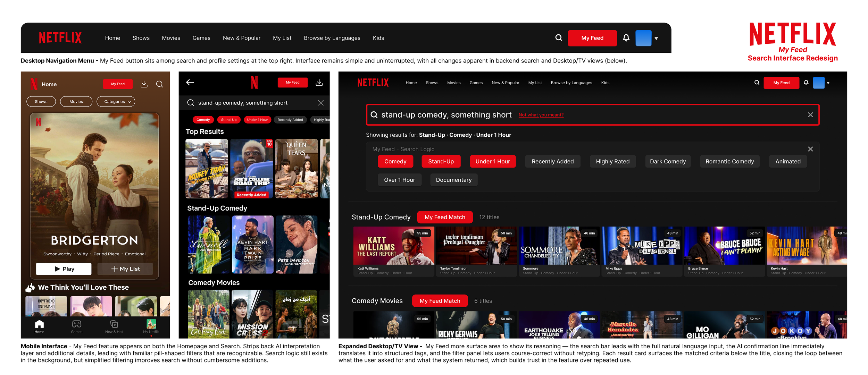Toggle Recently Added pill on mobile search
This screenshot has width=868, height=375.
(x=290, y=120)
